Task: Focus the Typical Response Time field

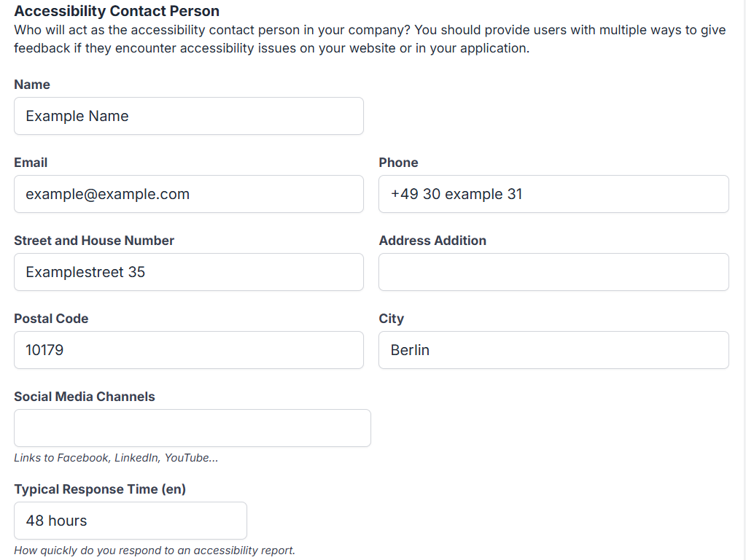Action: pyautogui.click(x=130, y=521)
